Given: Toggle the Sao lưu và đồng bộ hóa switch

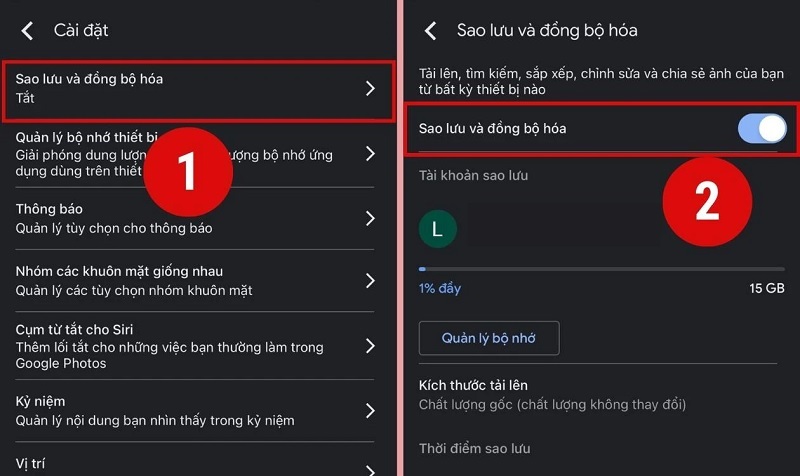Looking at the screenshot, I should click(762, 128).
